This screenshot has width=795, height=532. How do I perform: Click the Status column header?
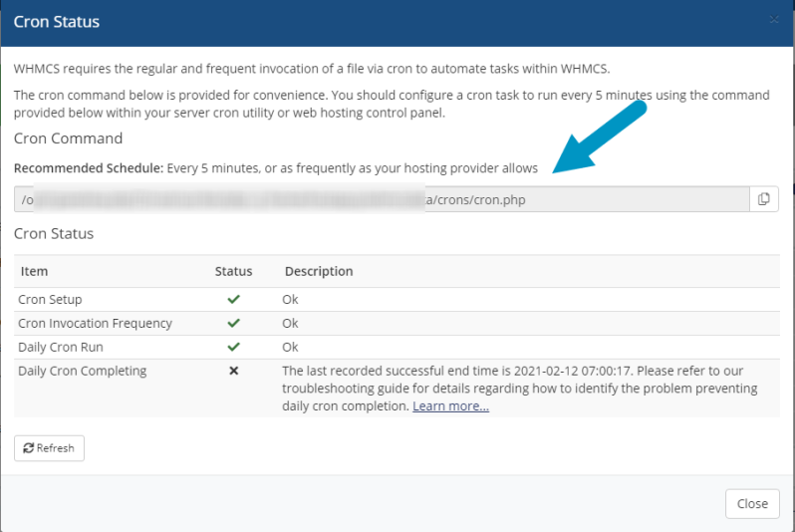pyautogui.click(x=233, y=271)
